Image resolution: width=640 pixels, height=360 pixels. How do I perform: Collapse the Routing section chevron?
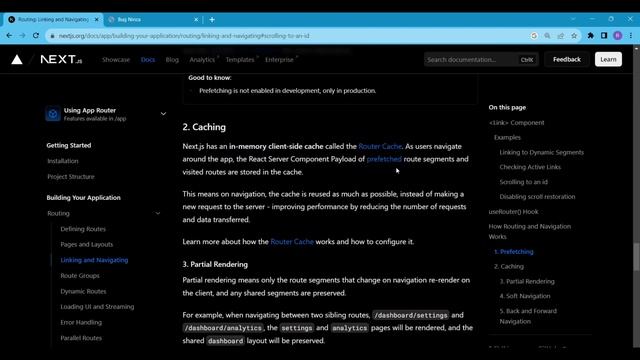pyautogui.click(x=158, y=213)
